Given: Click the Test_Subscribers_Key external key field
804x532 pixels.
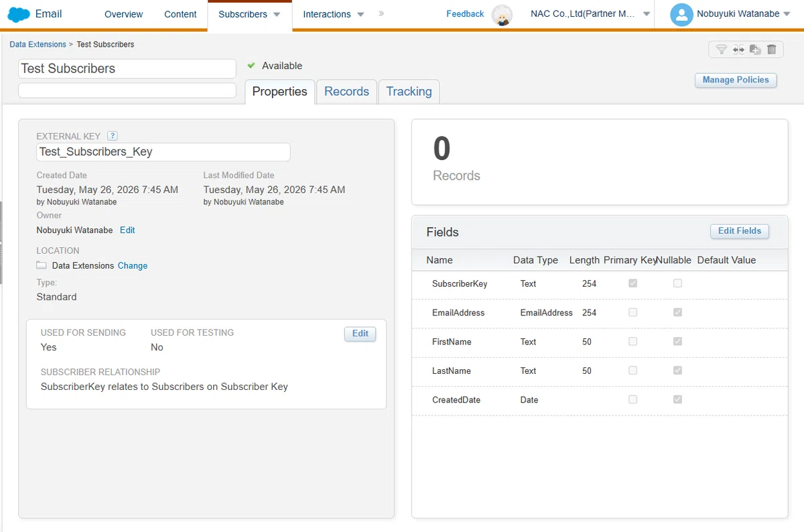Looking at the screenshot, I should coord(163,151).
